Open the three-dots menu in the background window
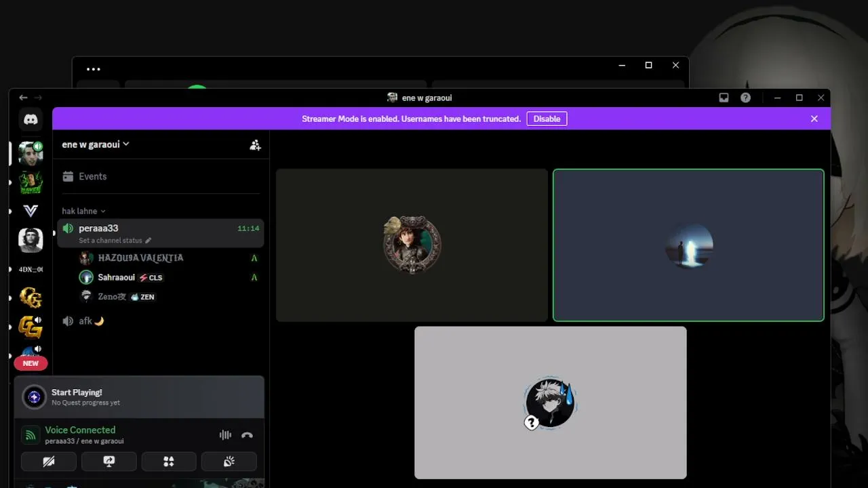This screenshot has height=488, width=868. (x=94, y=69)
